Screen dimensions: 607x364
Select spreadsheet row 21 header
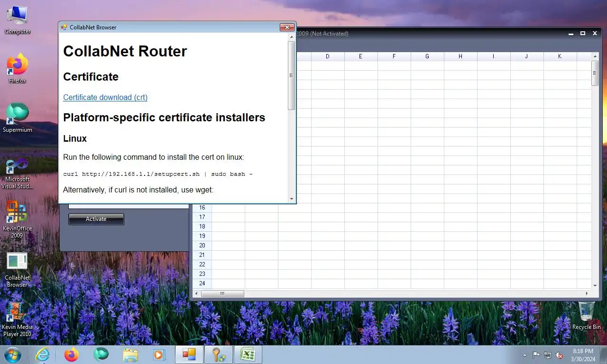[x=202, y=255]
